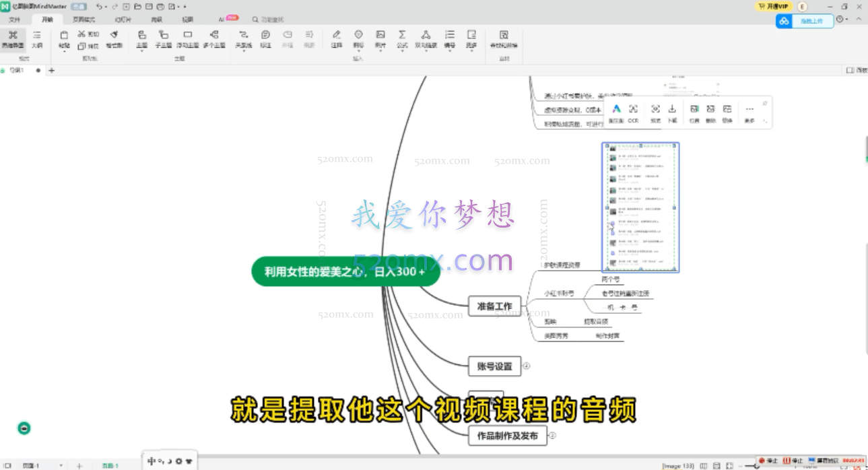The width and height of the screenshot is (868, 470).
Task: Add a 注释 note to the topic
Action: click(336, 38)
